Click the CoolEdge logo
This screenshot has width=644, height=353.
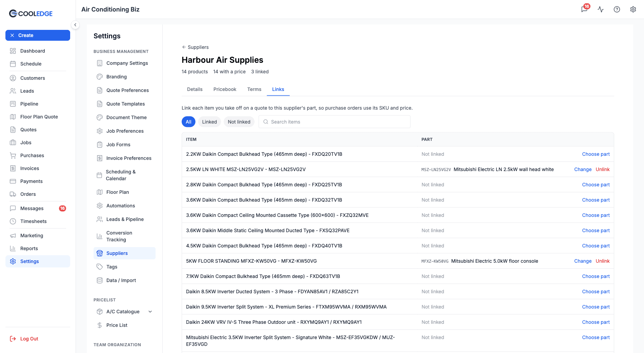31,14
